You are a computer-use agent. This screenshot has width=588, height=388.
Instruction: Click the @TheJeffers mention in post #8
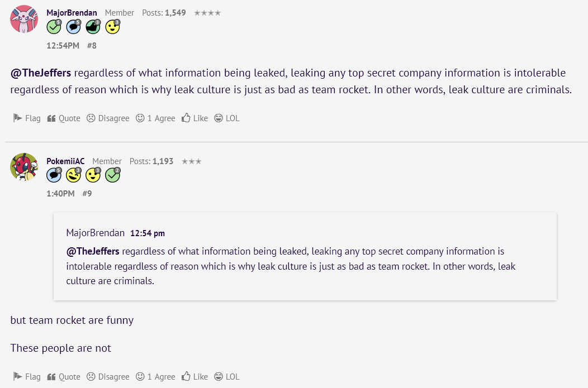click(41, 73)
